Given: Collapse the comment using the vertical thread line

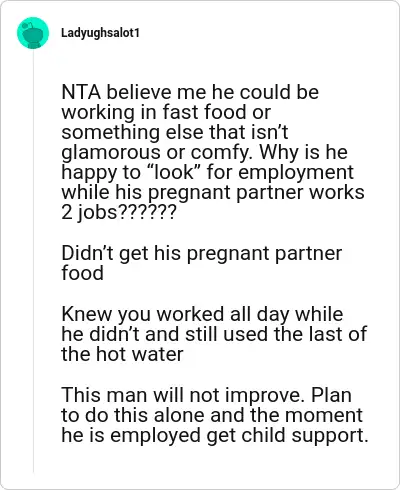Looking at the screenshot, I should [33, 261].
